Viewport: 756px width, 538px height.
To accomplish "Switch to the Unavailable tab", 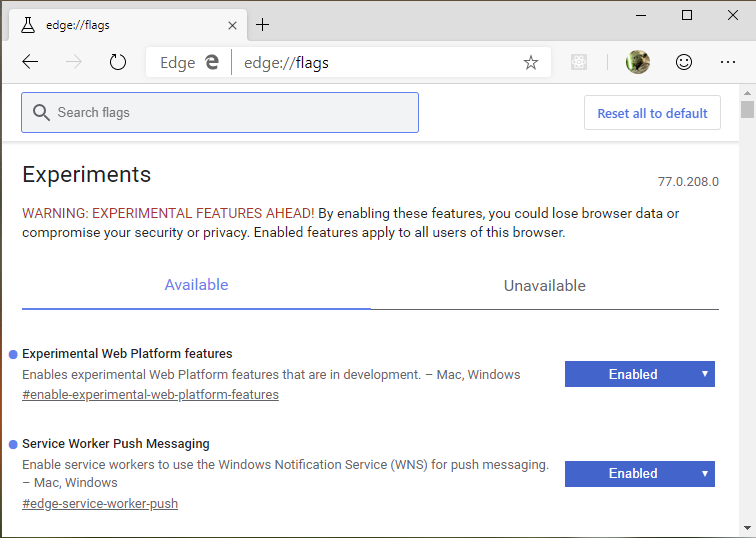I will 544,286.
